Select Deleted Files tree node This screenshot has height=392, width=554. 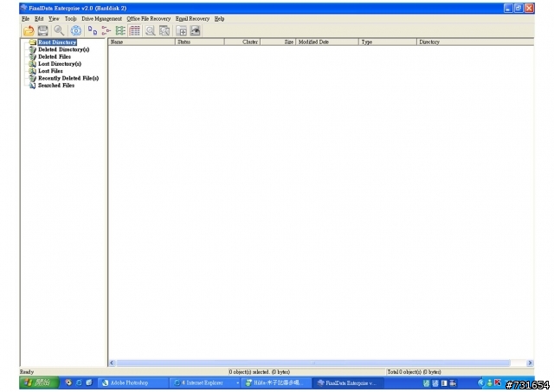point(55,56)
